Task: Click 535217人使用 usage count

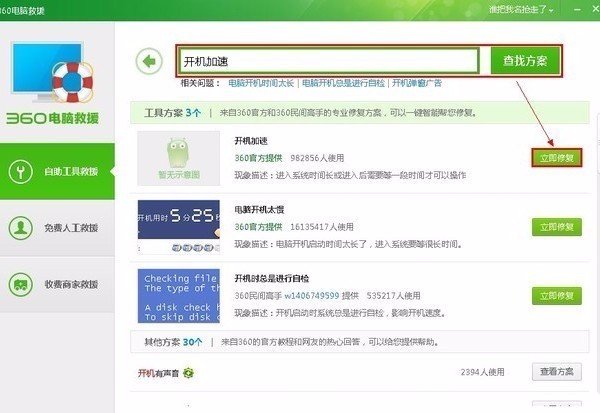Action: pyautogui.click(x=393, y=295)
